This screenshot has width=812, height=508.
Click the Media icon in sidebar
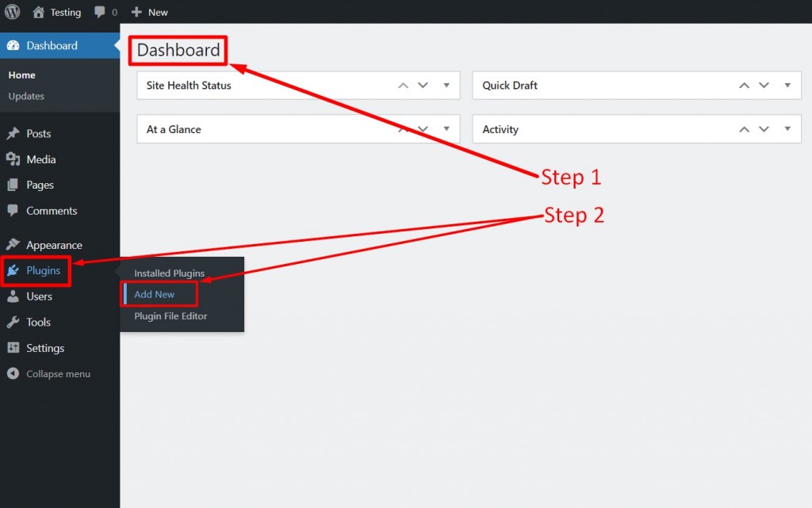pos(13,159)
